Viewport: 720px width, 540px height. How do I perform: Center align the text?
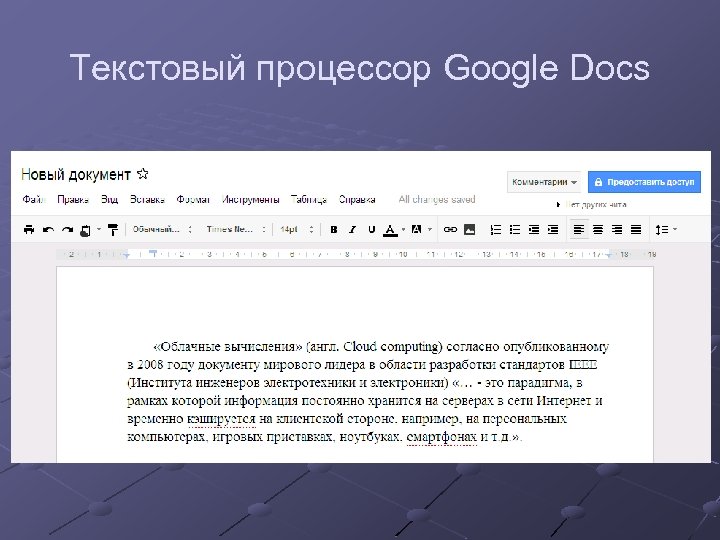(598, 229)
